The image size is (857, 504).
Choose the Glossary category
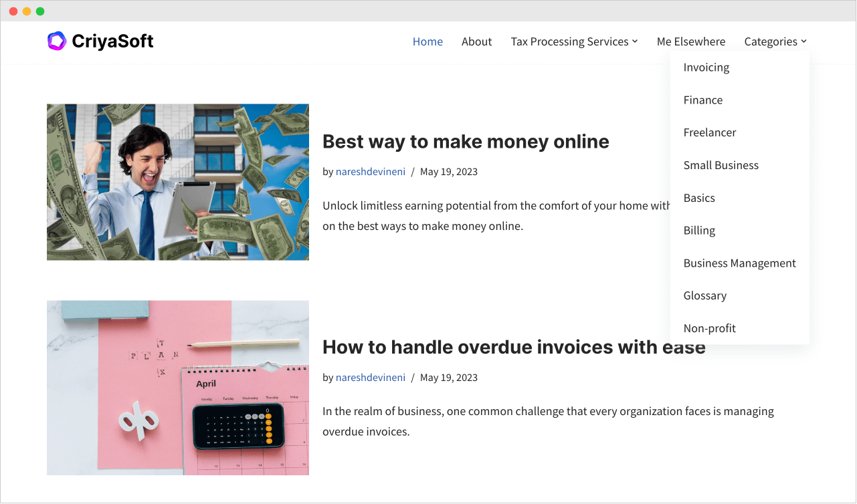tap(704, 295)
